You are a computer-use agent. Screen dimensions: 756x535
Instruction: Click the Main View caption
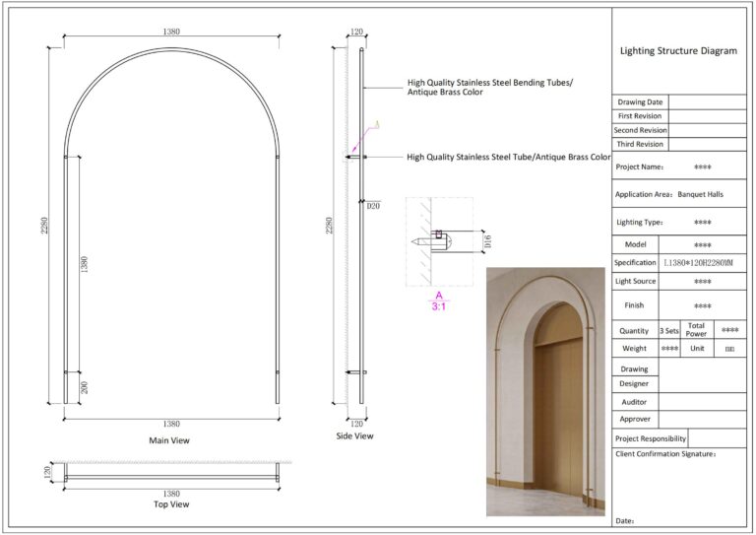click(x=169, y=440)
